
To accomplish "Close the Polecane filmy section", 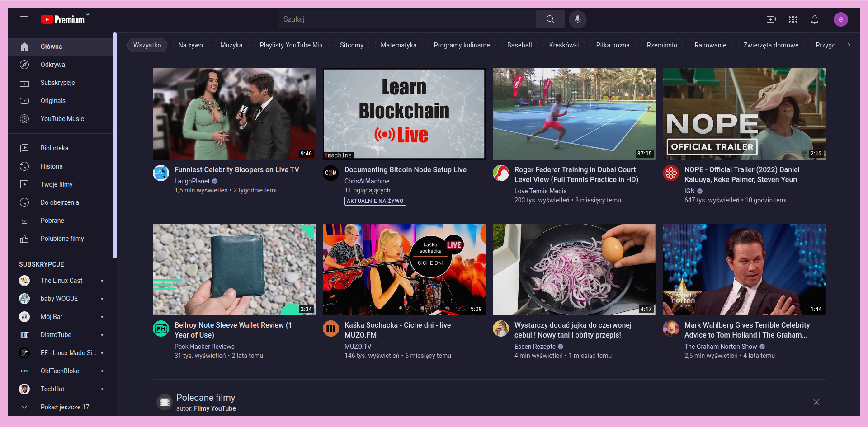I will (816, 402).
